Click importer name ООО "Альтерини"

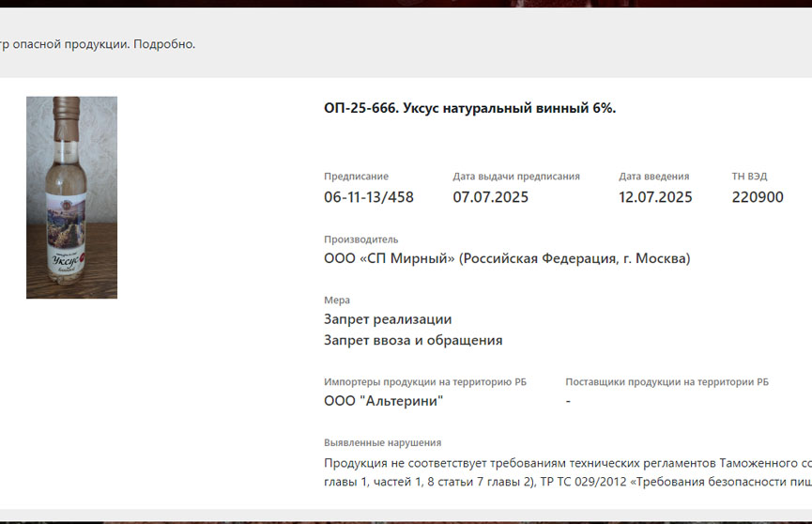tap(383, 401)
